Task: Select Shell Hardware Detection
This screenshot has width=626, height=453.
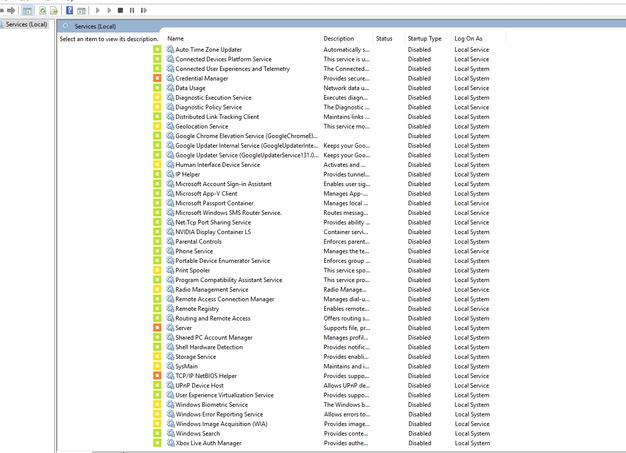Action: [209, 347]
